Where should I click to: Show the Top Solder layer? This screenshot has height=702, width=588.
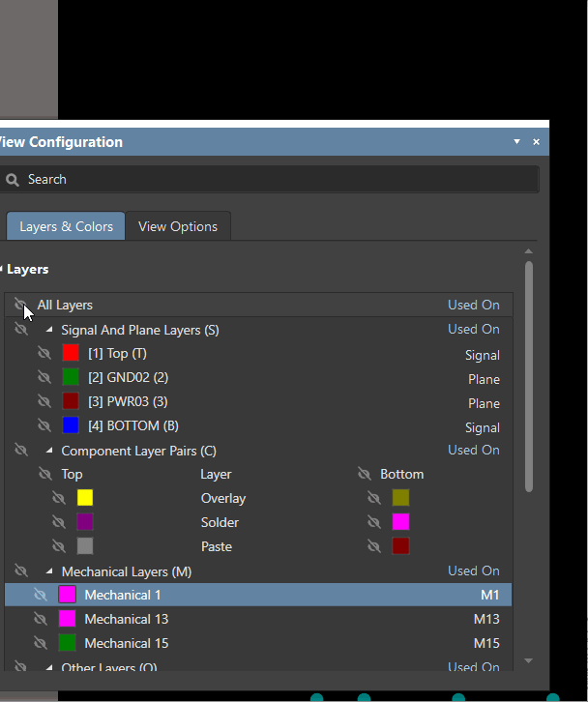click(x=59, y=522)
